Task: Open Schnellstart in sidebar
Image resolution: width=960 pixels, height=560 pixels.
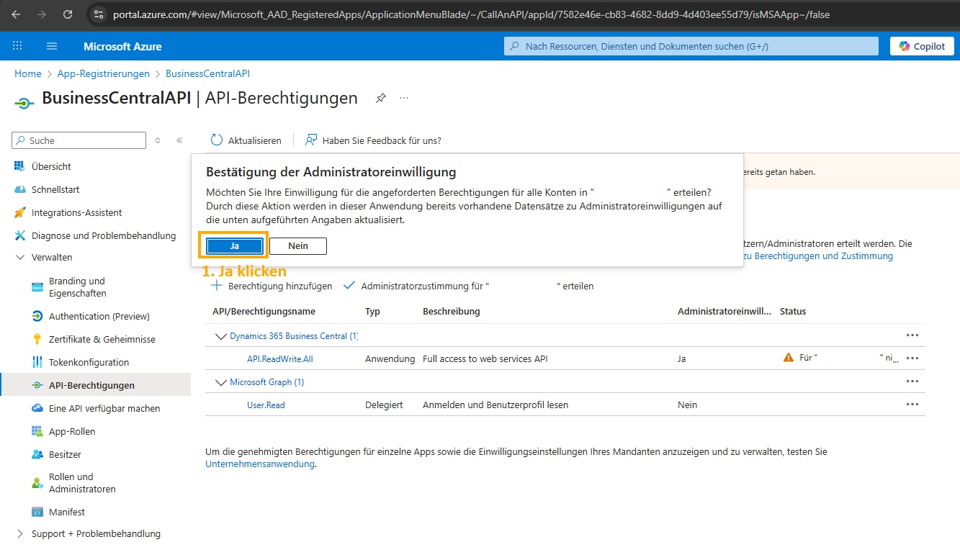Action: [55, 189]
